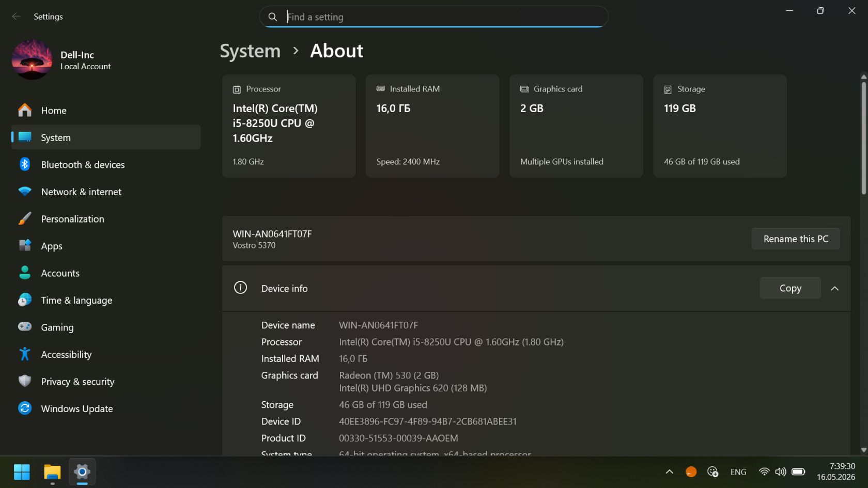Click the Gaming controller icon
The image size is (868, 488).
pos(25,326)
